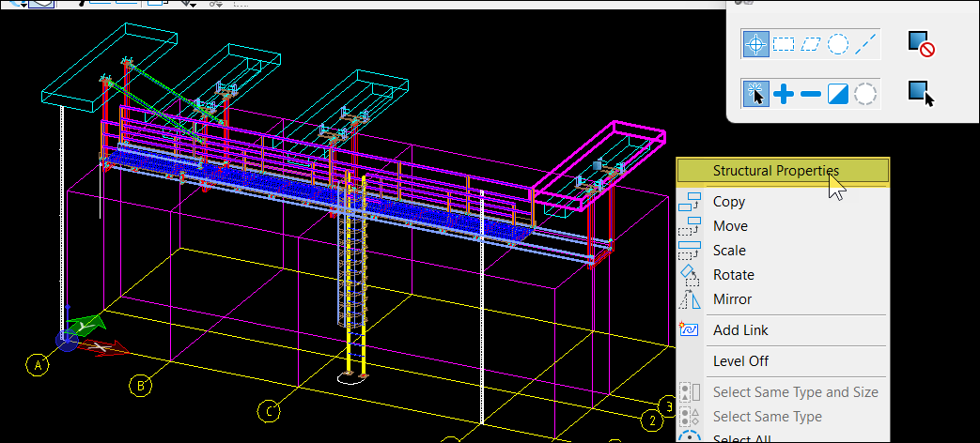Enable New selection mode

click(x=755, y=93)
